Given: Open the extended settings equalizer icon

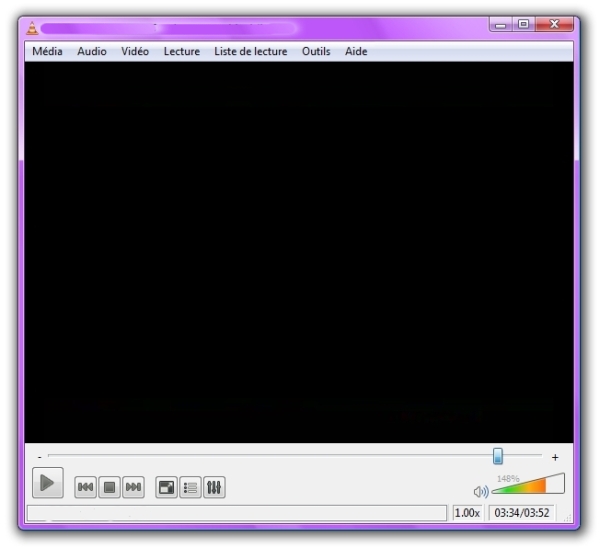Looking at the screenshot, I should click(x=214, y=487).
